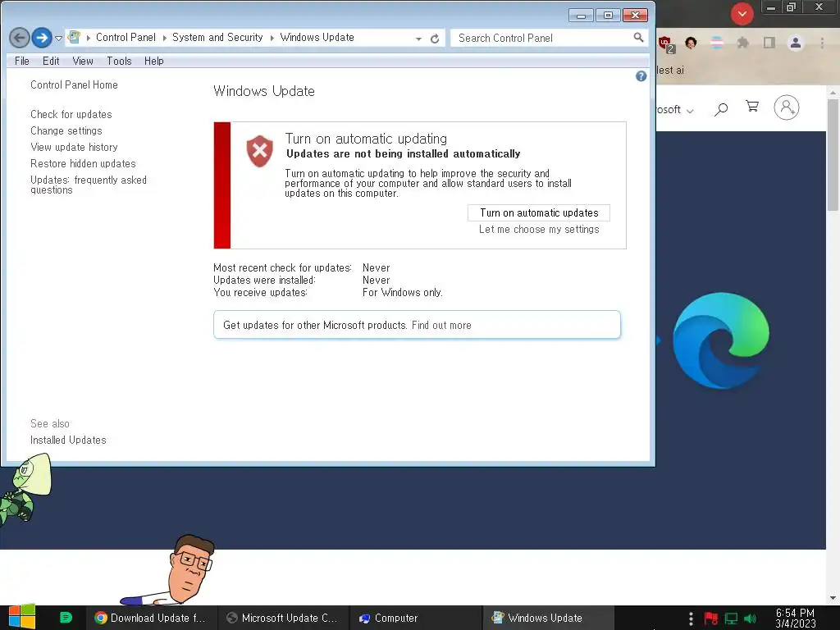Open the shopping cart on Microsoft page

tap(752, 107)
